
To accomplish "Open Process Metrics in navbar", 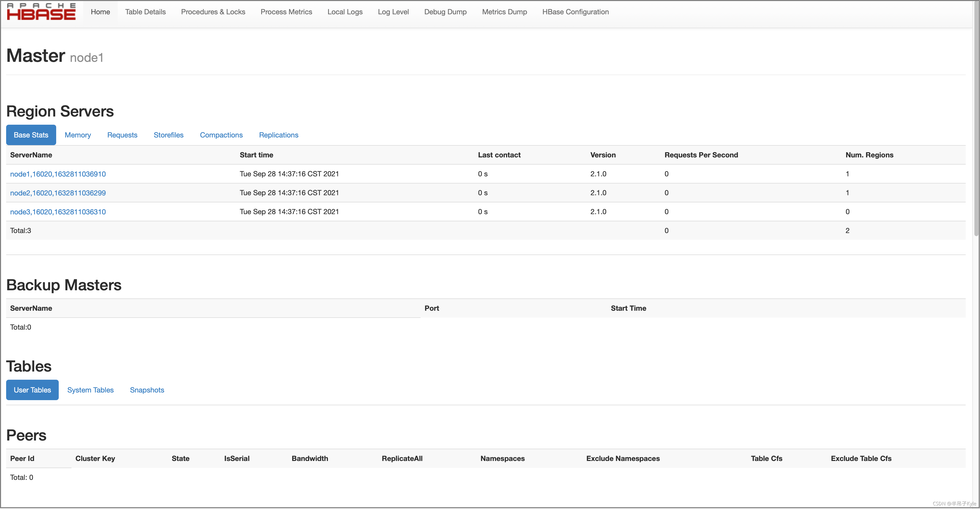I will point(286,12).
